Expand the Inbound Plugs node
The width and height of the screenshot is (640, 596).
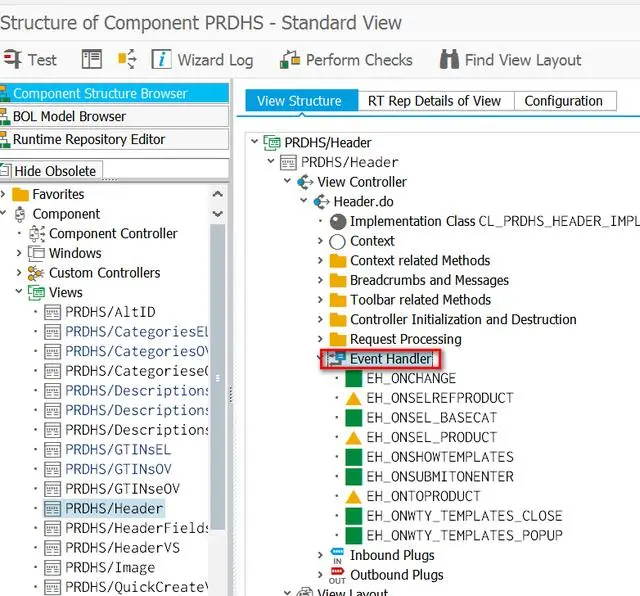tap(320, 555)
